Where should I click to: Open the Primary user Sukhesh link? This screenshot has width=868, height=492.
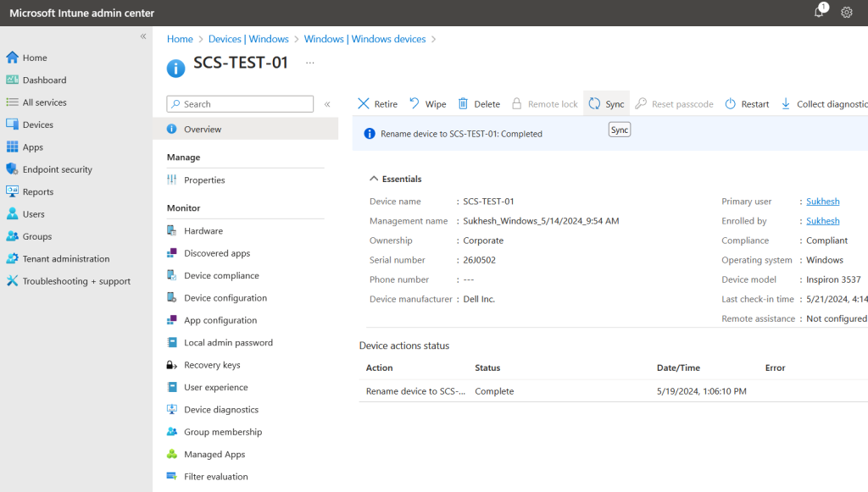pyautogui.click(x=822, y=202)
